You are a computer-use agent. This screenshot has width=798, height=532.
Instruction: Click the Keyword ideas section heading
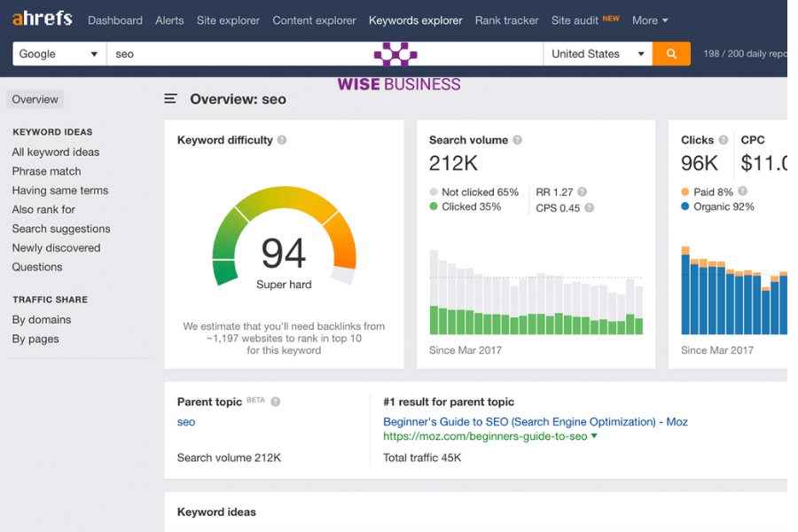(216, 512)
